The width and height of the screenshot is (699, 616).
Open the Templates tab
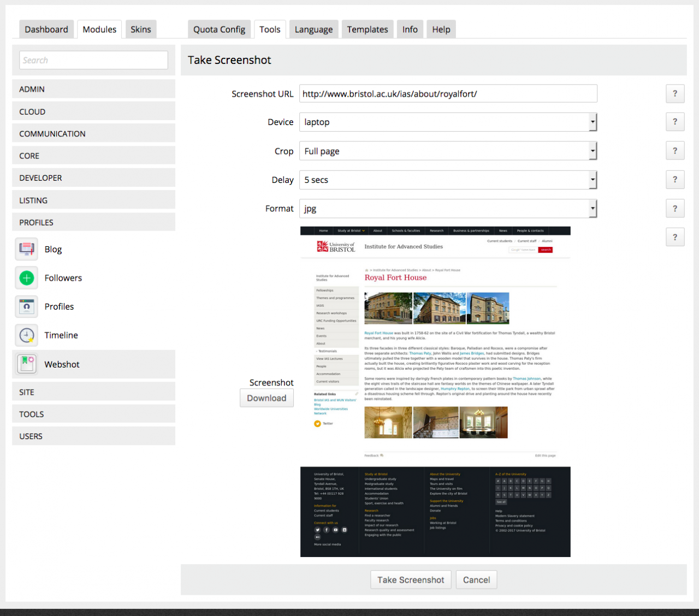tap(367, 29)
